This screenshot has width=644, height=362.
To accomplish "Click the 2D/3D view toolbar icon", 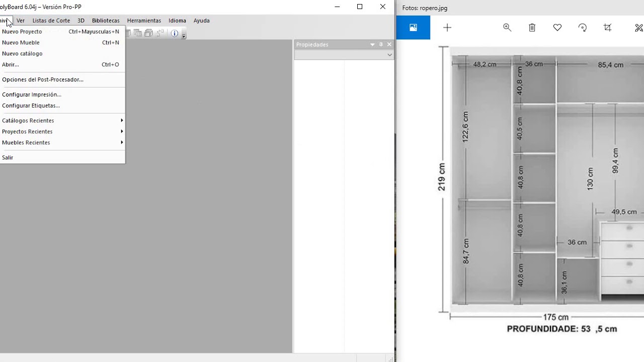I will tap(137, 33).
